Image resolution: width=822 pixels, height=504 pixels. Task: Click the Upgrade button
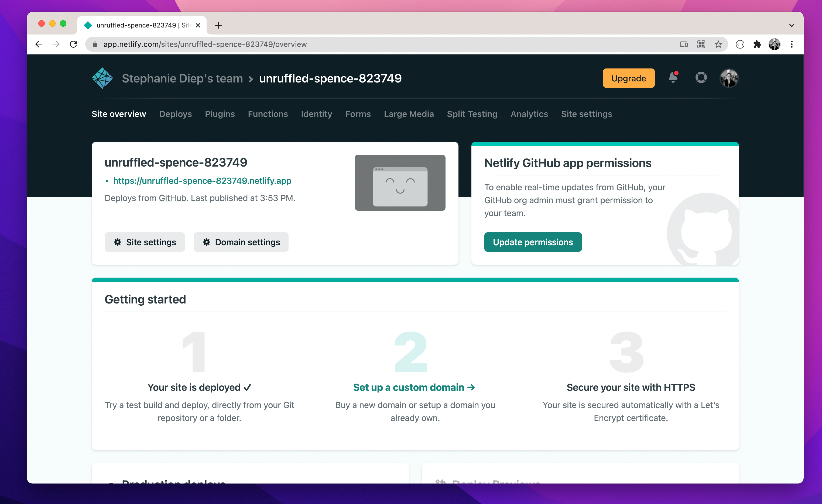628,78
